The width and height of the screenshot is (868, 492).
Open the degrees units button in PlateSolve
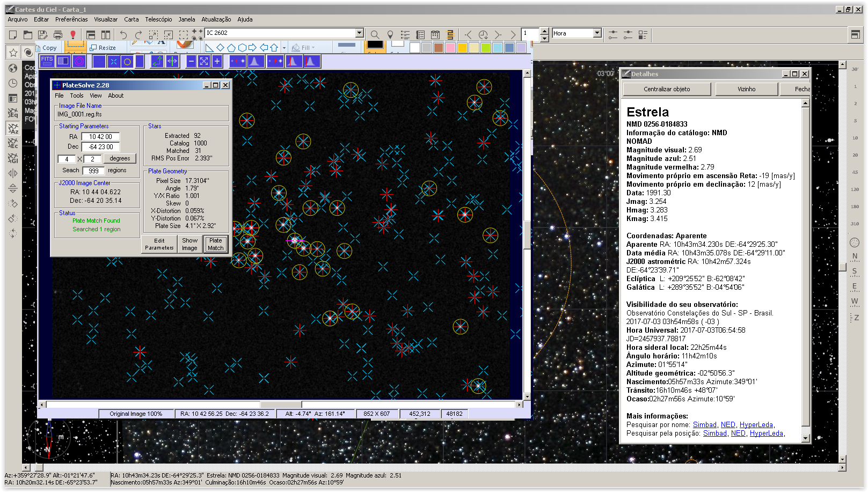tap(120, 158)
